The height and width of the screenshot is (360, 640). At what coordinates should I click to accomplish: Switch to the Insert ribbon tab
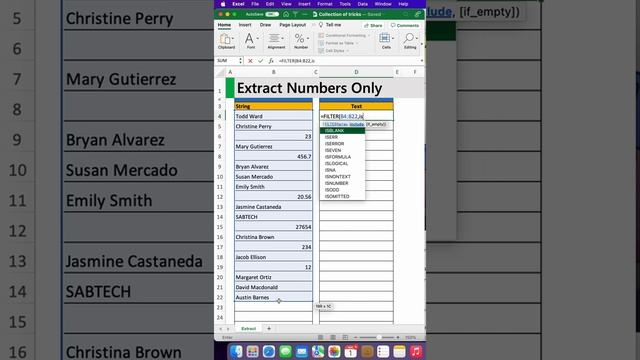click(x=245, y=25)
